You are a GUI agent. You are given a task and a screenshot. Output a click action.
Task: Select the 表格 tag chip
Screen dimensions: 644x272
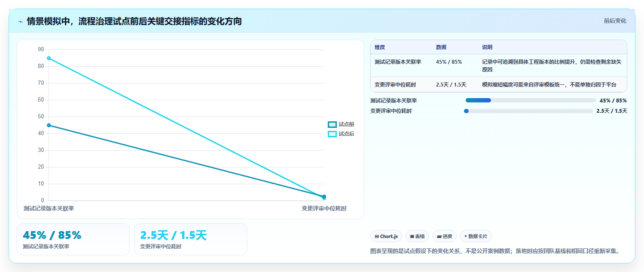417,236
